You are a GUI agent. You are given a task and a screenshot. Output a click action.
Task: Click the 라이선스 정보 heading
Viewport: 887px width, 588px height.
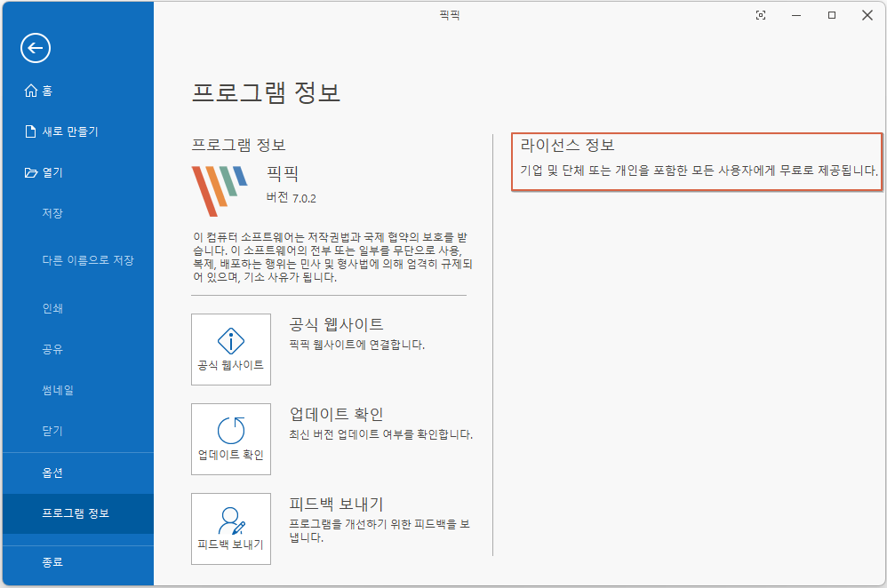(x=567, y=146)
